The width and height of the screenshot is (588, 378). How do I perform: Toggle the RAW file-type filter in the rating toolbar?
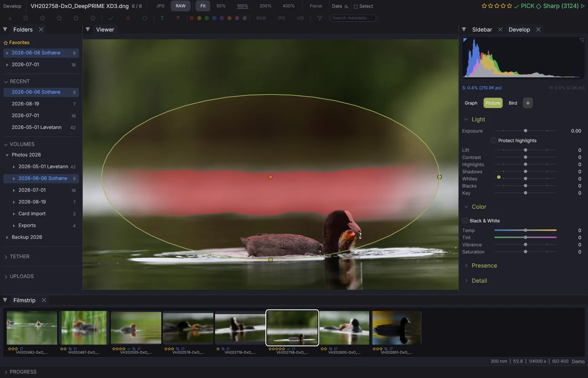261,18
